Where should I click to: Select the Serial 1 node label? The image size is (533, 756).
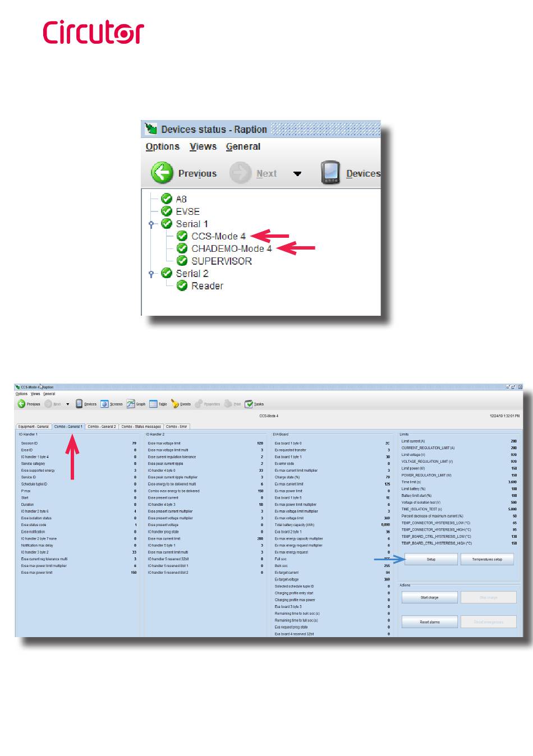point(192,224)
